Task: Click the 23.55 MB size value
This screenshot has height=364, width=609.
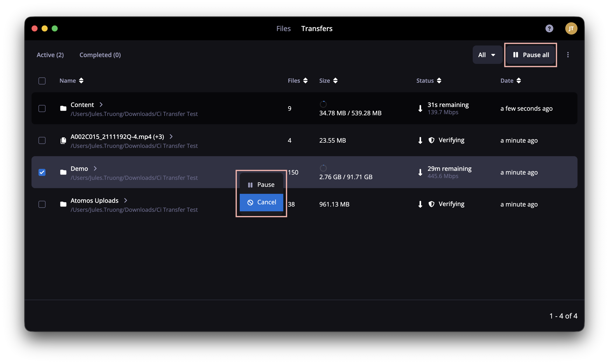Action: pos(332,140)
